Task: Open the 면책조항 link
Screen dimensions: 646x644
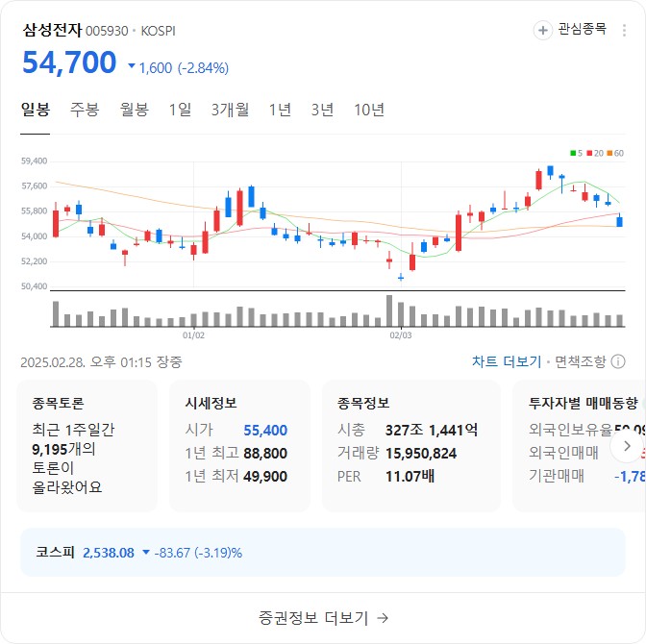Action: click(x=580, y=361)
